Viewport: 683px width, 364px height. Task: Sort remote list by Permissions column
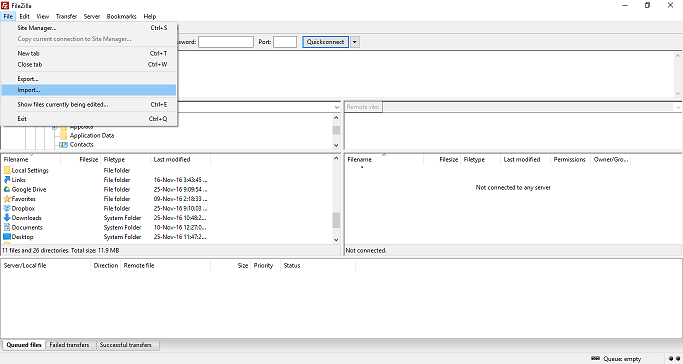pyautogui.click(x=571, y=160)
